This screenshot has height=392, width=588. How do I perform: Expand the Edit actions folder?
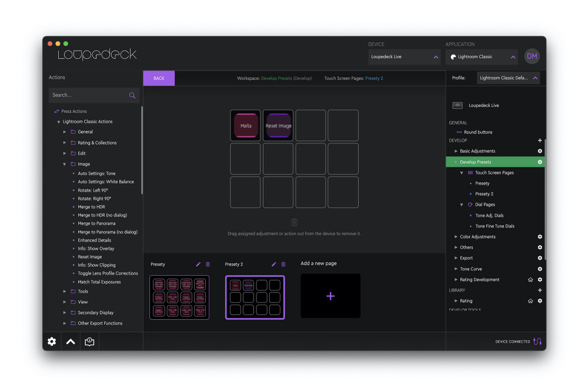point(65,153)
